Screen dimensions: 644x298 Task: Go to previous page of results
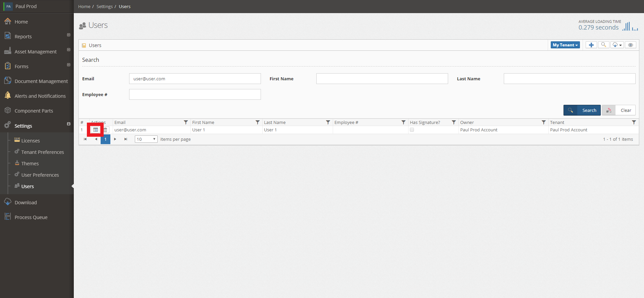tap(96, 139)
